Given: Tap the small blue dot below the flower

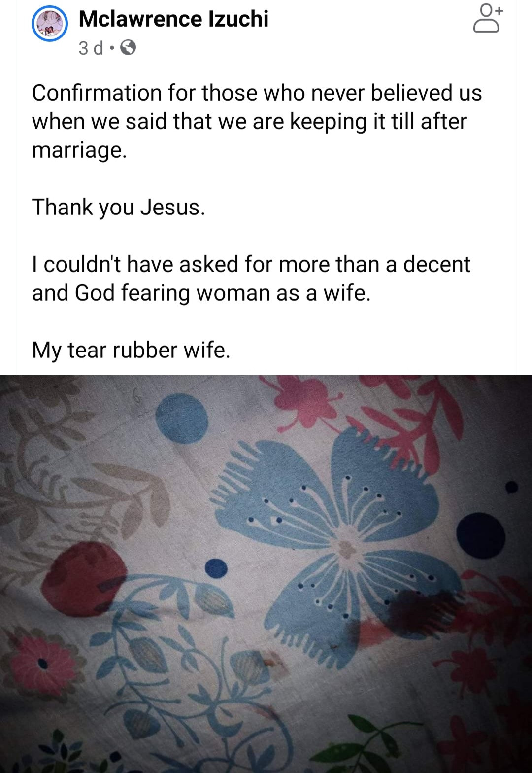Looking at the screenshot, I should [x=216, y=567].
